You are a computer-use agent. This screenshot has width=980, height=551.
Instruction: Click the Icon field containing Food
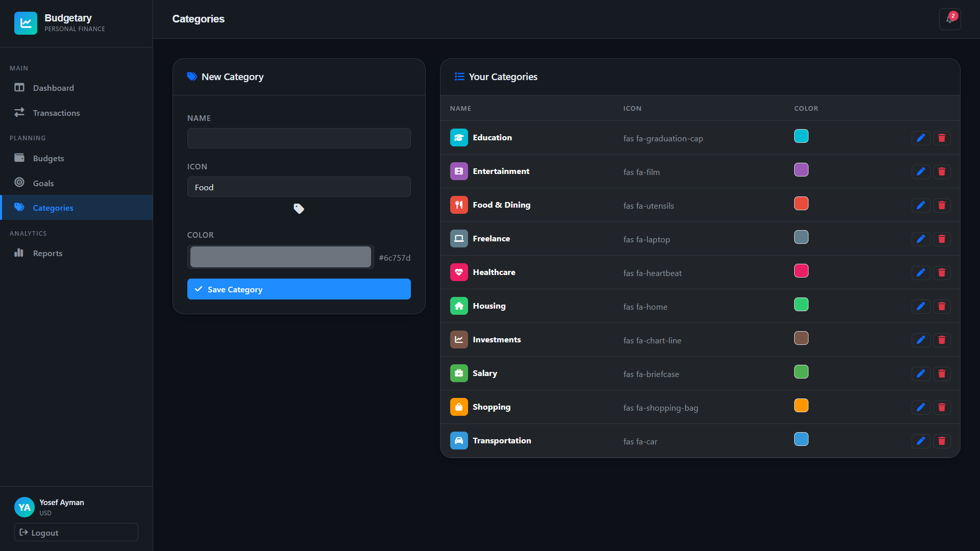tap(299, 187)
